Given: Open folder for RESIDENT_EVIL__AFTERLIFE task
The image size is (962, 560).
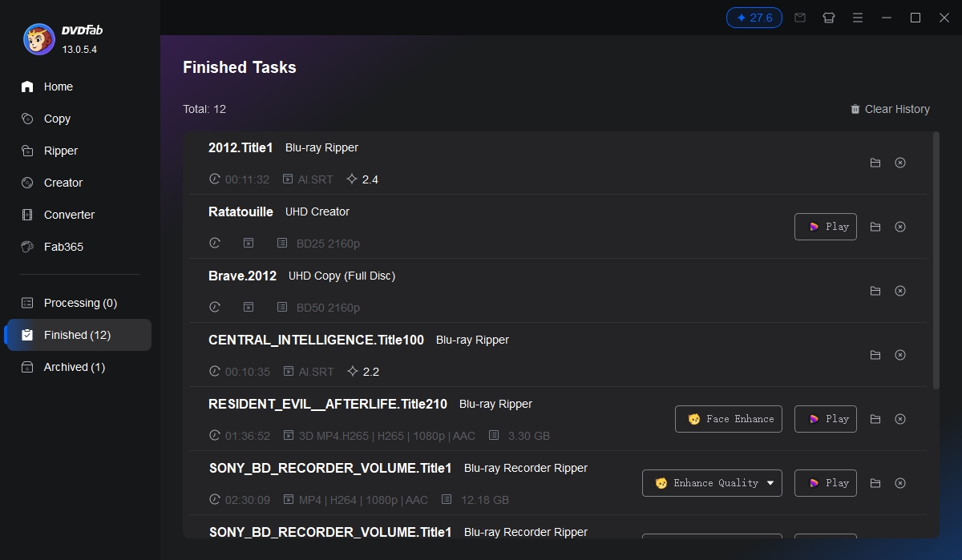Looking at the screenshot, I should (875, 419).
